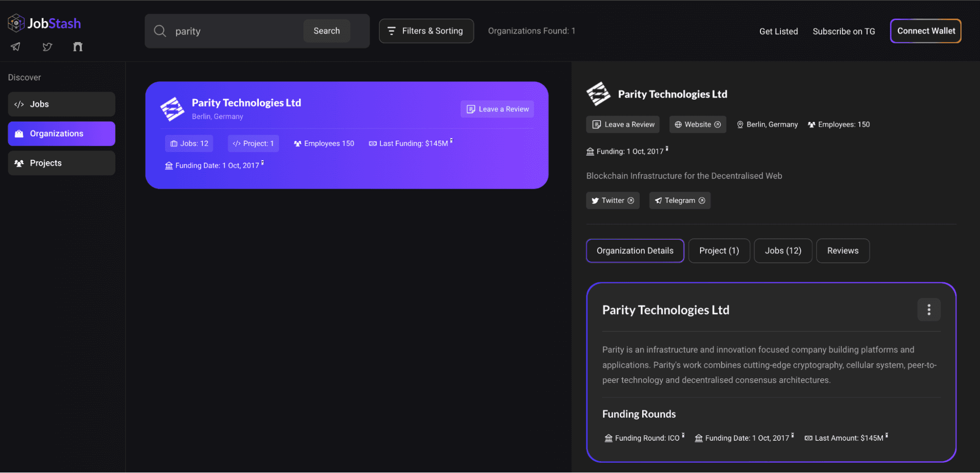Click the 'Project: 1' chip on the card
The width and height of the screenshot is (980, 473).
(253, 143)
